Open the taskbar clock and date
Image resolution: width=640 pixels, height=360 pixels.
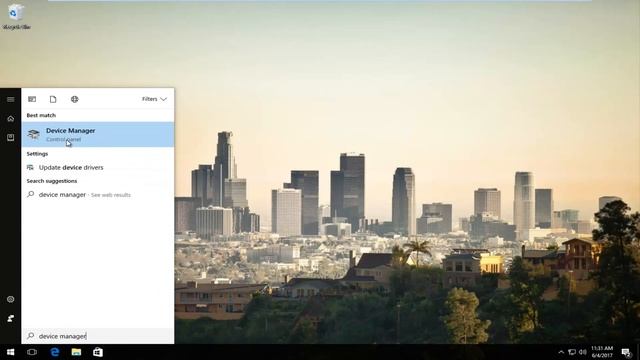tap(602, 352)
